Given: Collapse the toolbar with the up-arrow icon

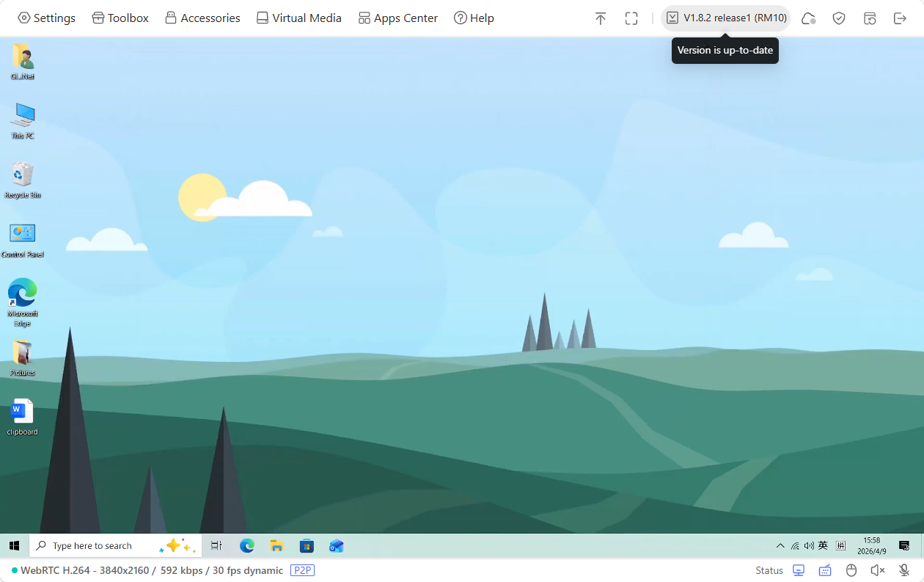Looking at the screenshot, I should pos(601,18).
